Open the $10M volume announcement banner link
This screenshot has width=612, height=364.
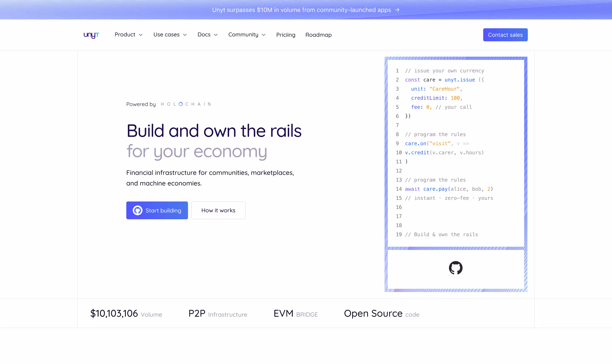(x=306, y=10)
